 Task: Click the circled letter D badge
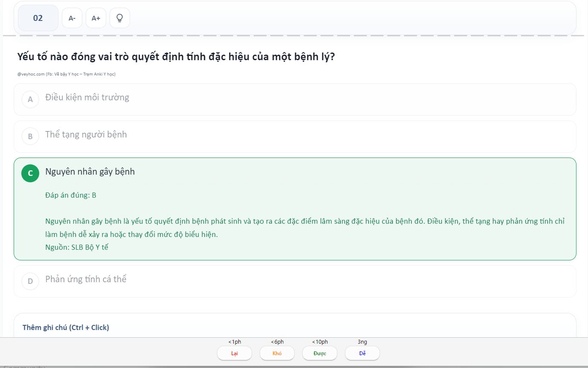coord(30,281)
